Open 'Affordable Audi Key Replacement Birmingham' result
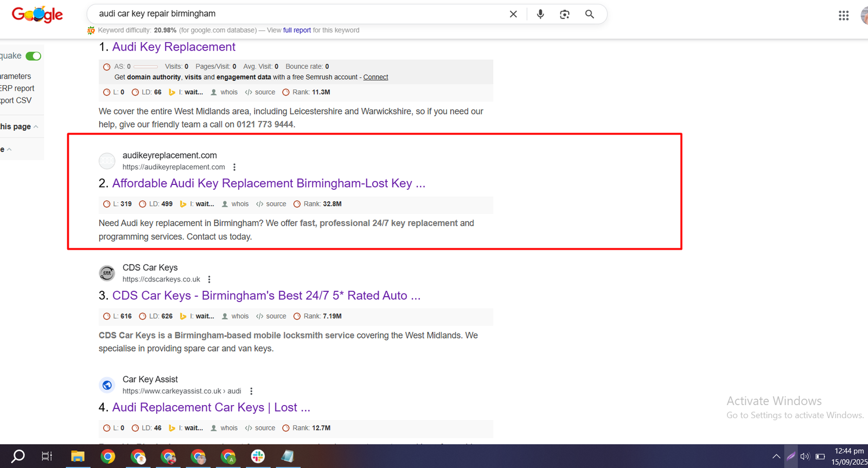 (268, 183)
